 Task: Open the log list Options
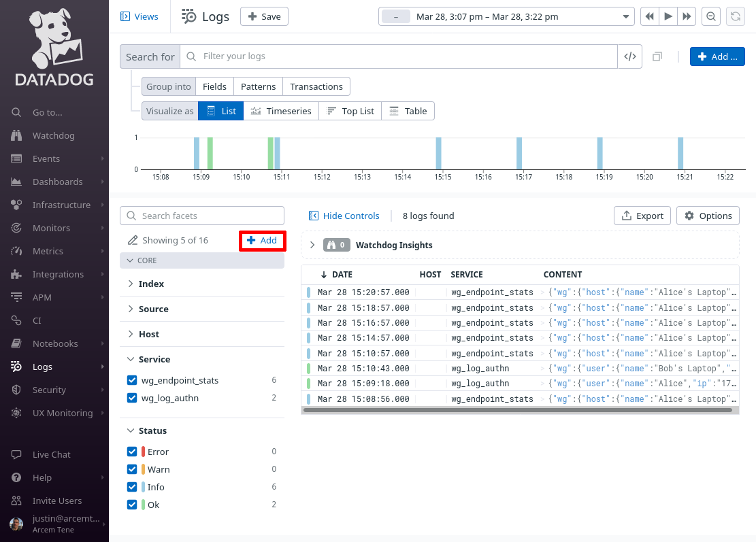708,216
